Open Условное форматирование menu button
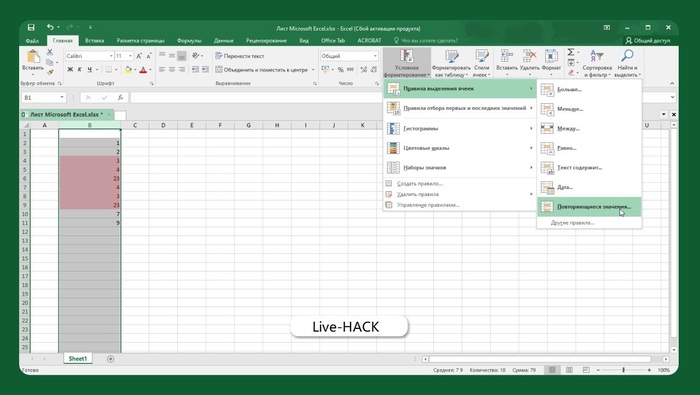 pos(406,63)
